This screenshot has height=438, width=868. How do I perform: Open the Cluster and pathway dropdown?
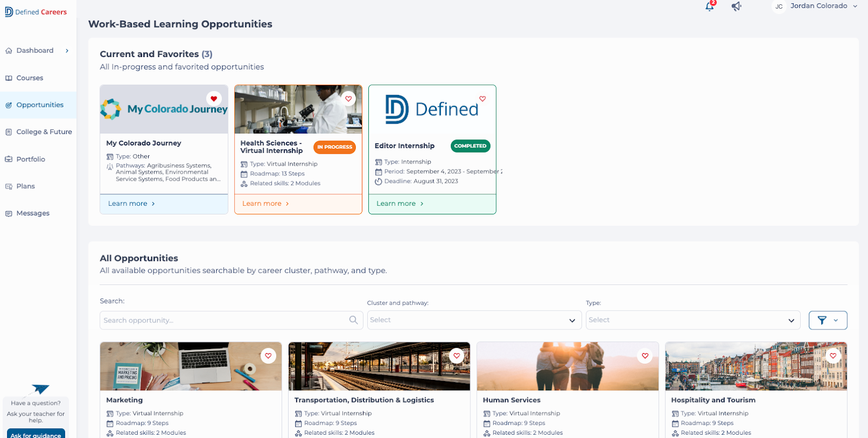pyautogui.click(x=474, y=320)
